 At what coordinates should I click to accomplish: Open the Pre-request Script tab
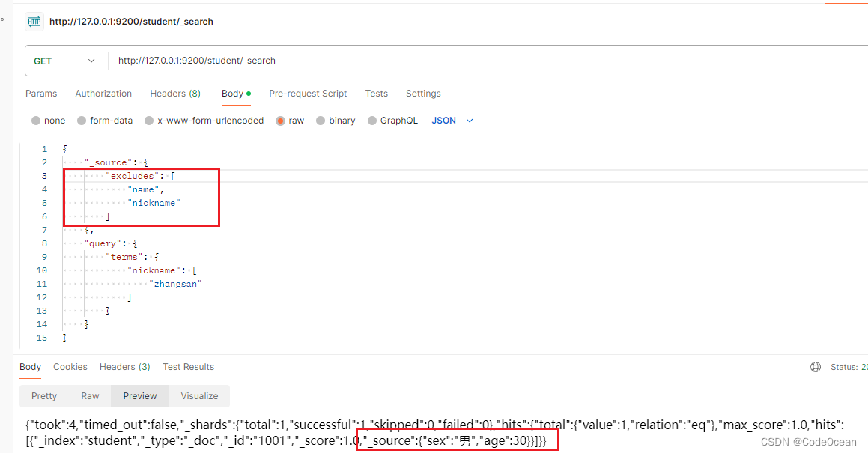pyautogui.click(x=308, y=94)
